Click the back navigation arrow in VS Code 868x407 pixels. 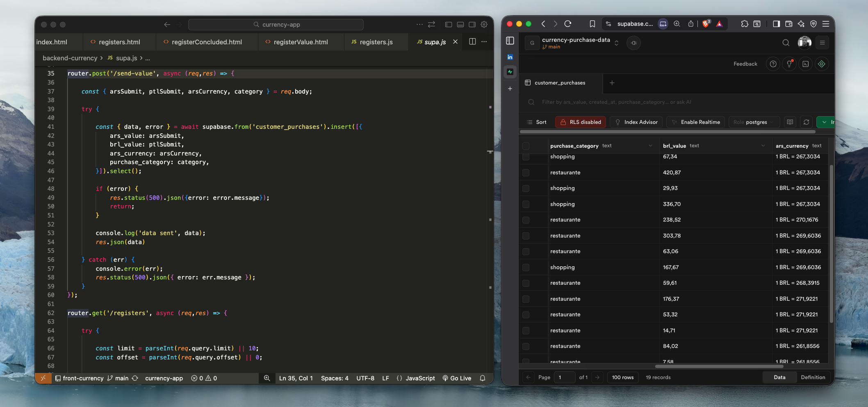coord(167,25)
